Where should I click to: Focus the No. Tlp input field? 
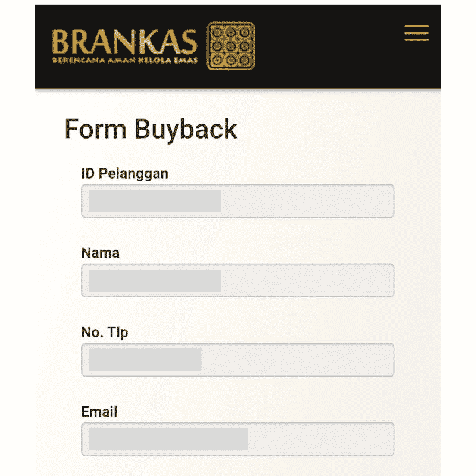[237, 360]
